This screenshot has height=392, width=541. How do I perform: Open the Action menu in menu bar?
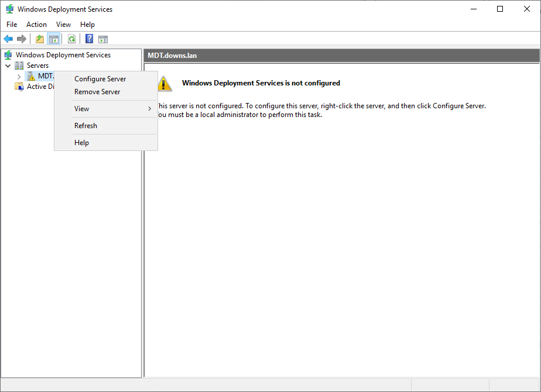(x=36, y=25)
